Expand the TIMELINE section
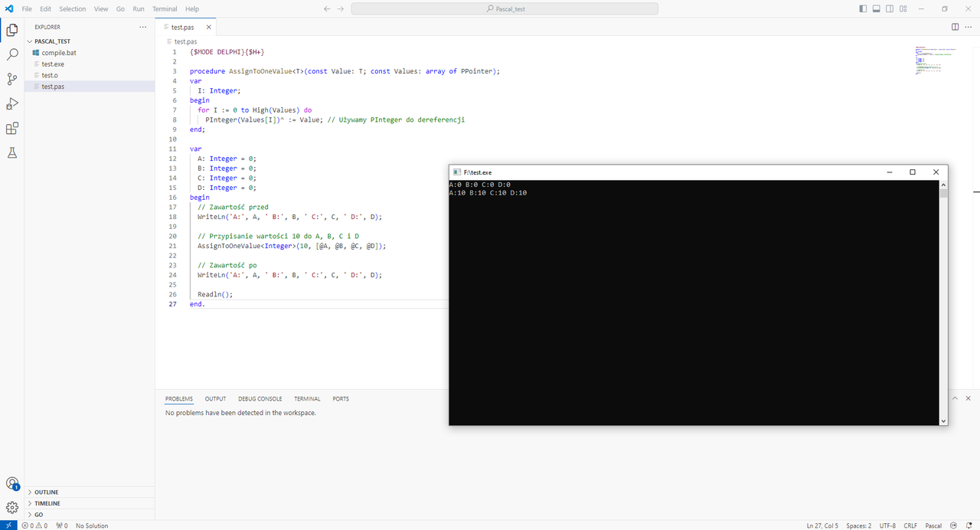 pos(90,503)
